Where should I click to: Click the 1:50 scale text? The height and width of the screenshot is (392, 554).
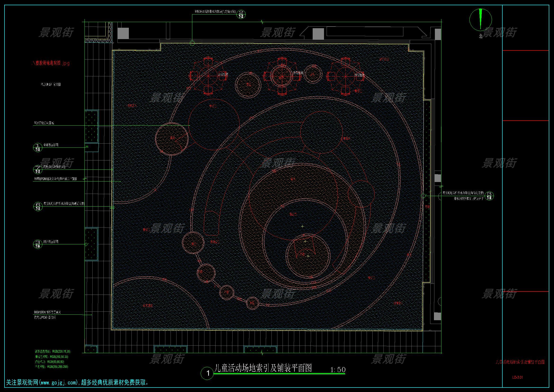pyautogui.click(x=338, y=370)
